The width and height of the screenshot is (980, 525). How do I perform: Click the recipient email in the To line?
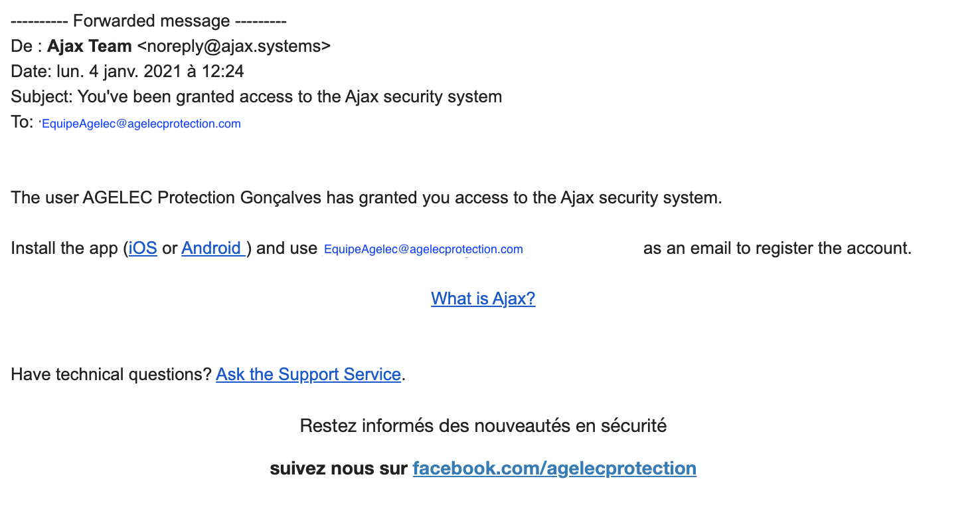pyautogui.click(x=141, y=124)
